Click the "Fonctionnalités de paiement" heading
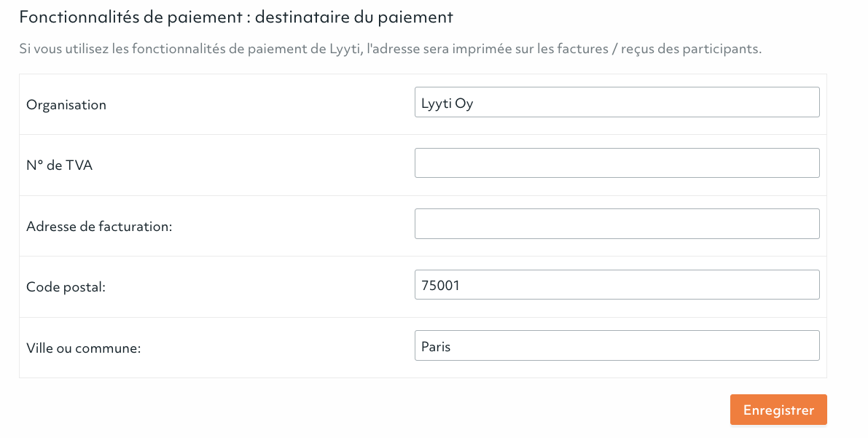 coord(236,17)
